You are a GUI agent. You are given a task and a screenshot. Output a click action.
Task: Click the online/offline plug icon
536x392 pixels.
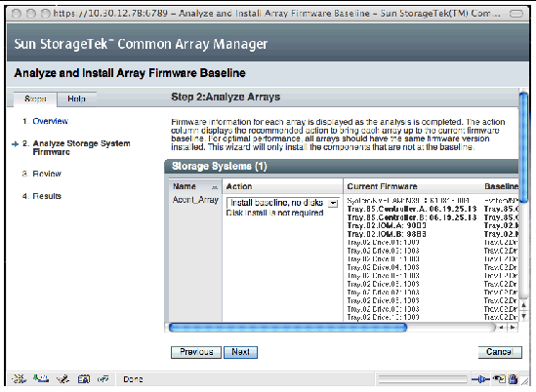(x=480, y=379)
